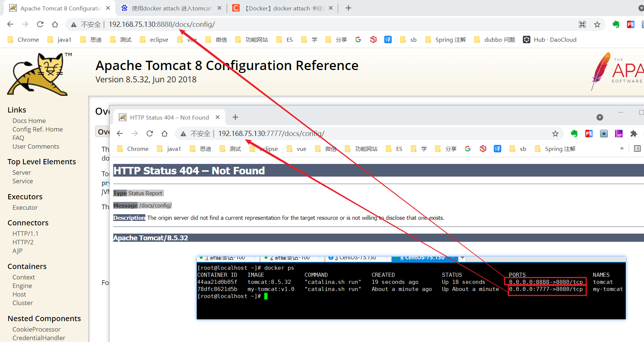Open the FAQ link in the sidebar

point(18,138)
